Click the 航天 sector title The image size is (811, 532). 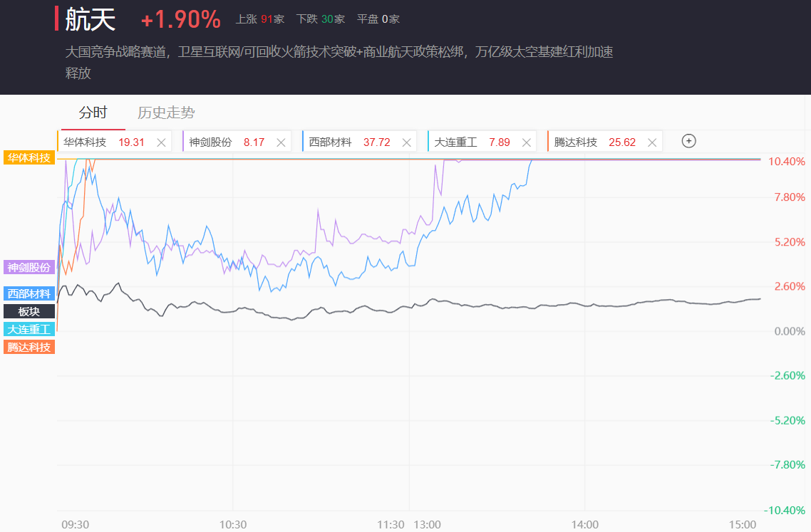point(90,19)
